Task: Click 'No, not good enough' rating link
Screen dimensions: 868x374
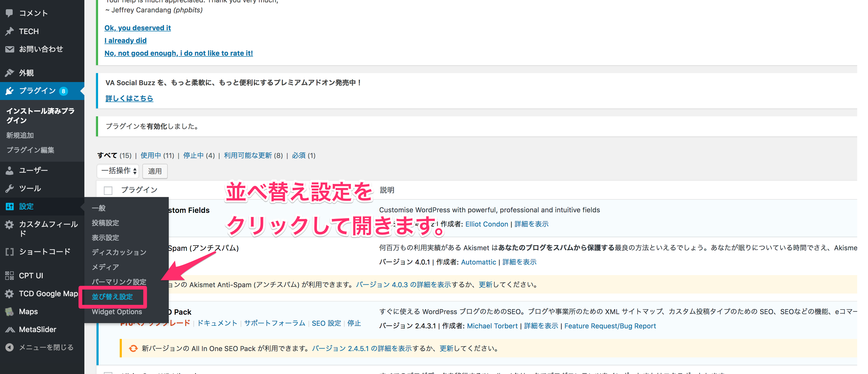Action: (179, 53)
